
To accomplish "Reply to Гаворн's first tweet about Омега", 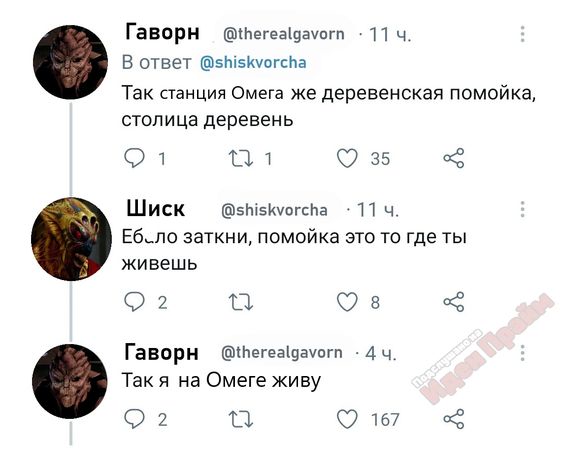I will pyautogui.click(x=134, y=158).
